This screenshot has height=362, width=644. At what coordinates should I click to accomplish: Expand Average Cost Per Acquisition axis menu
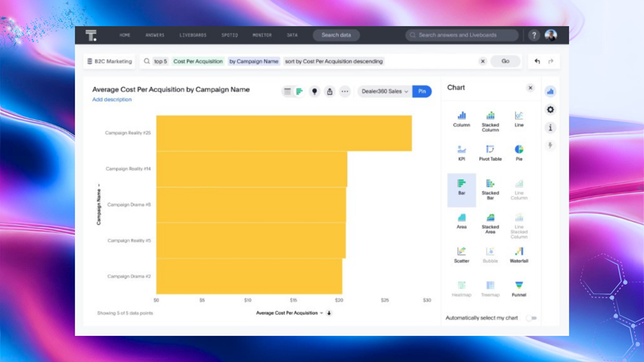[x=321, y=313]
